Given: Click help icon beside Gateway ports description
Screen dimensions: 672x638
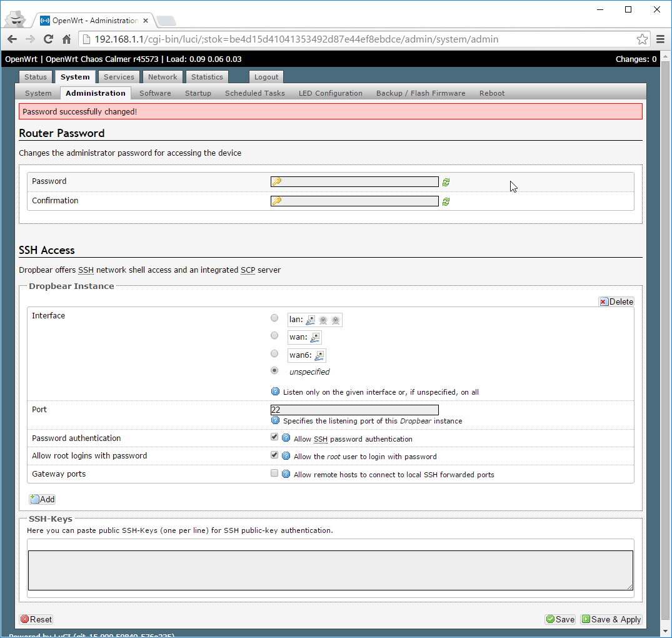Looking at the screenshot, I should point(286,474).
